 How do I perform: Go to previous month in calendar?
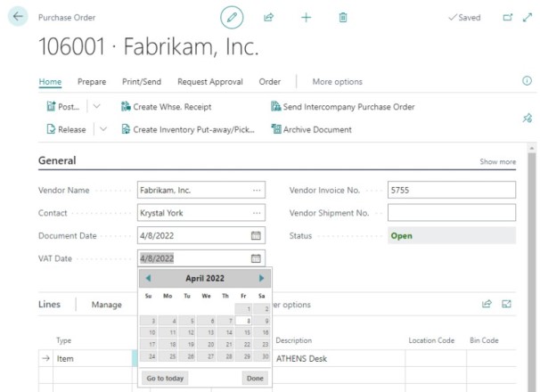click(x=148, y=278)
